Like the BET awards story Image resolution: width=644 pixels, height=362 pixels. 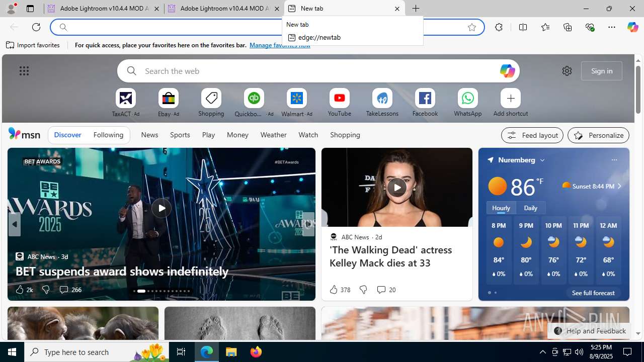[24, 290]
